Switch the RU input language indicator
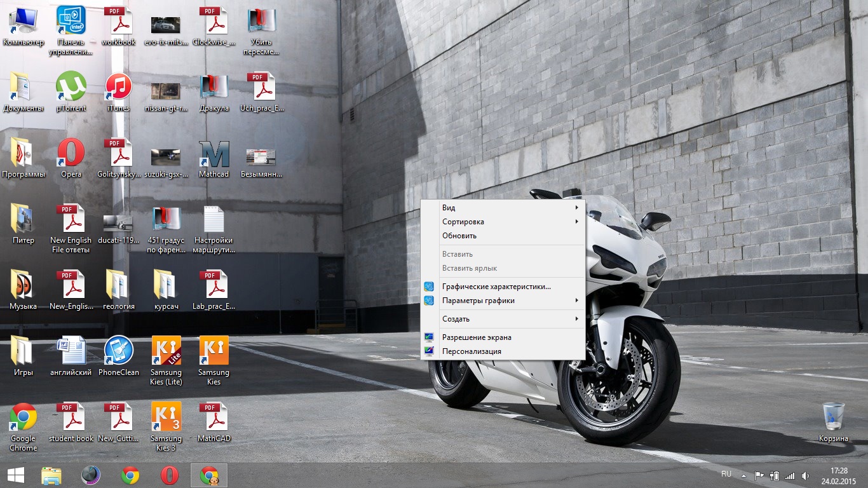Viewport: 868px width, 488px height. coord(726,475)
